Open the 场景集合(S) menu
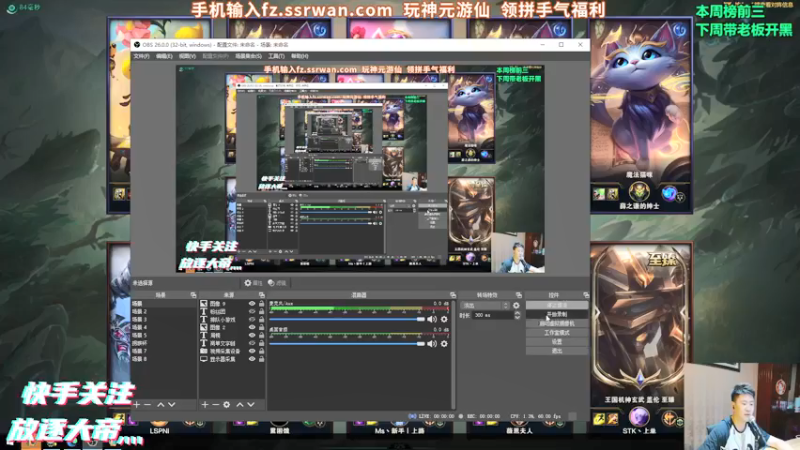 click(x=248, y=56)
